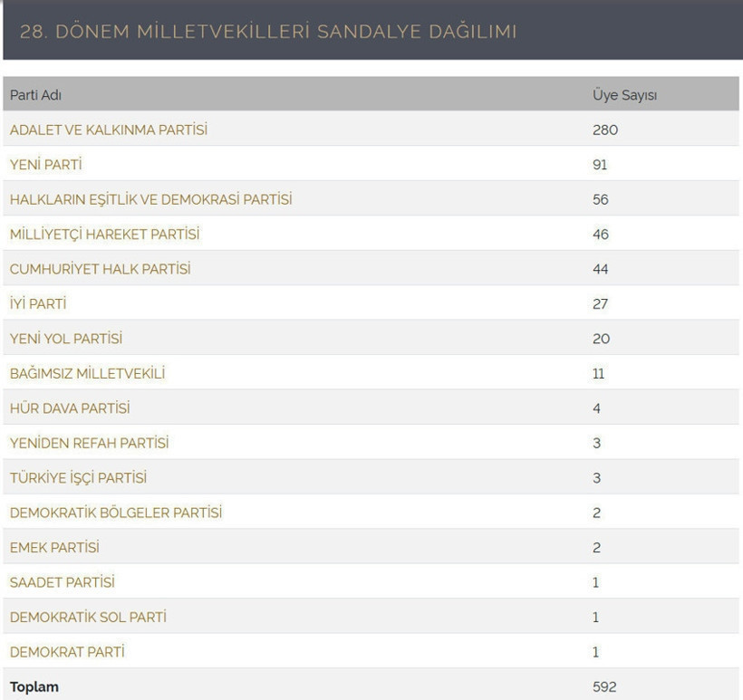Image resolution: width=743 pixels, height=700 pixels.
Task: Click the 28. DÖNEM MİLLETVEKİLLERİ SANDALYE DAĞILIMI heading
Action: coord(268,32)
